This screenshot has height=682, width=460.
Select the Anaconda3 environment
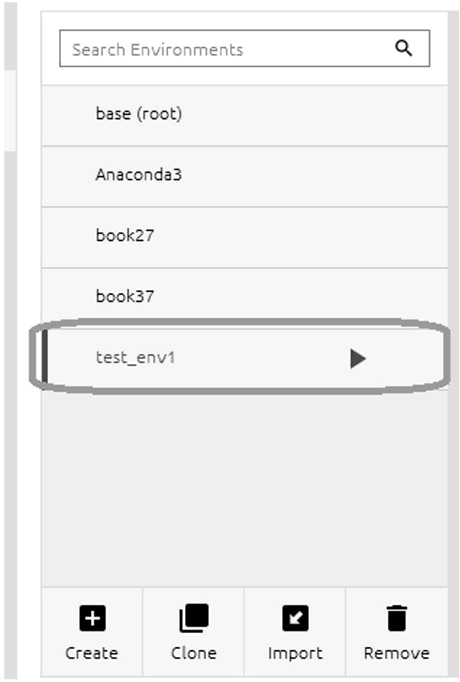coord(244,176)
